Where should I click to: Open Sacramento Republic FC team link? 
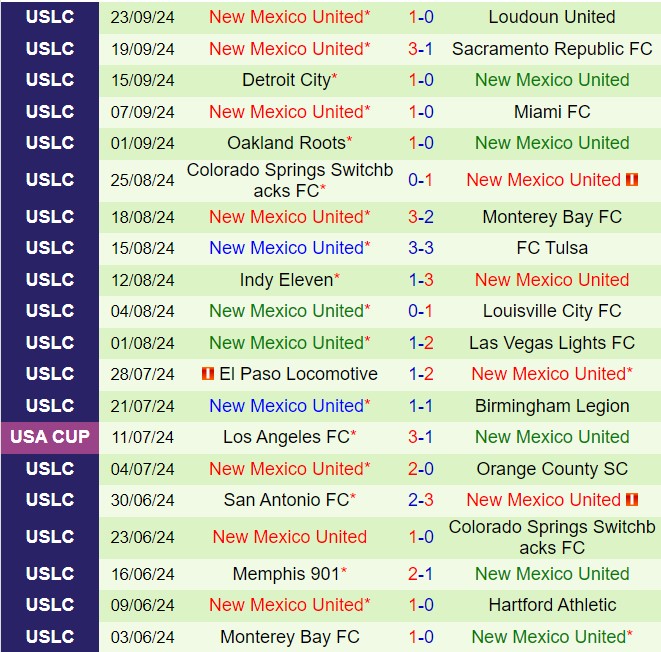[552, 48]
